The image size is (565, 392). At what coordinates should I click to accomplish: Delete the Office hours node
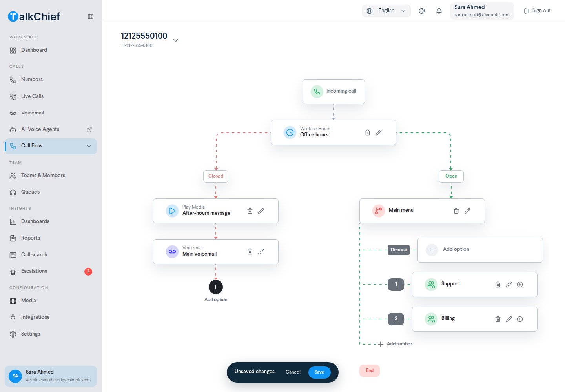tap(368, 132)
